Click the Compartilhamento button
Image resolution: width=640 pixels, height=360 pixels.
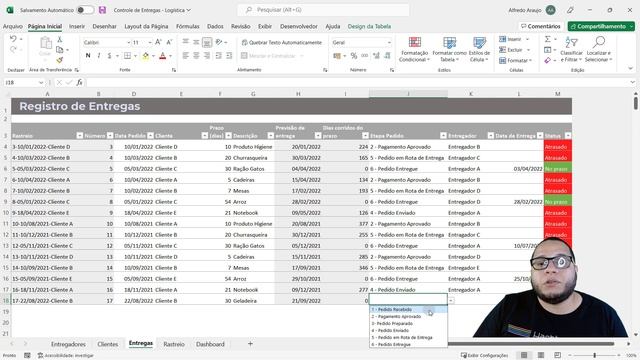(x=601, y=26)
